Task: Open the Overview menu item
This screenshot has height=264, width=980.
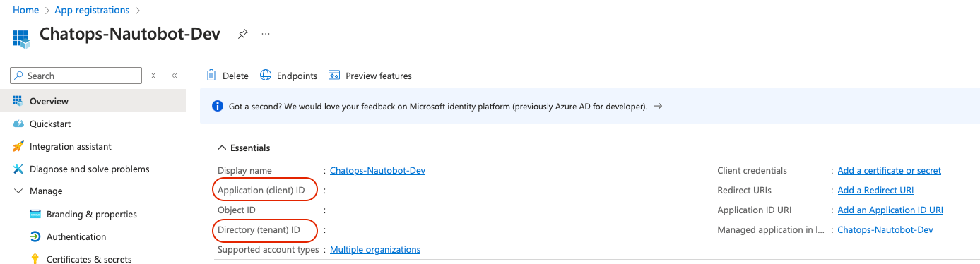Action: tap(93, 101)
